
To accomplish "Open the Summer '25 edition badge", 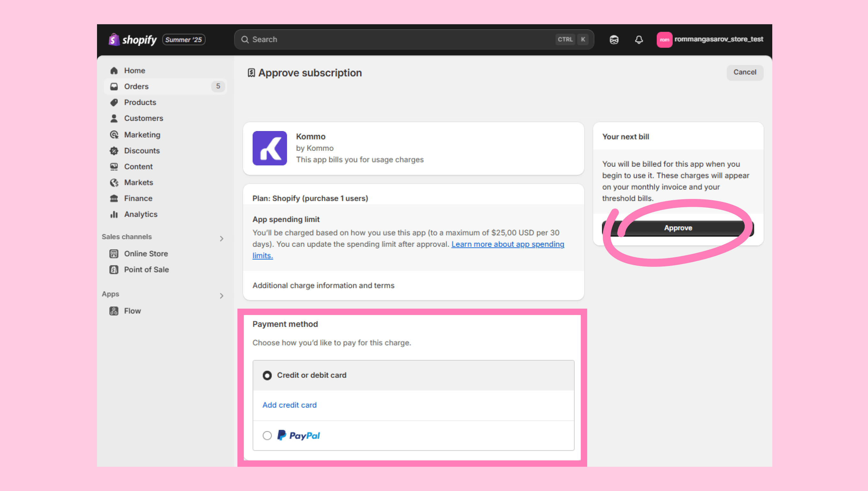I will click(x=183, y=40).
